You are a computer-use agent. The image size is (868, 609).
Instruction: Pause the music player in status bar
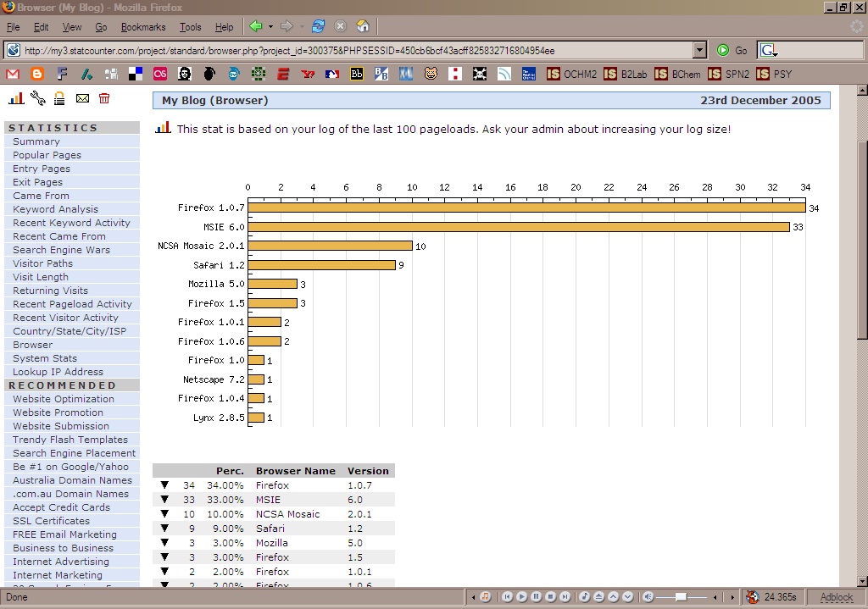point(536,597)
